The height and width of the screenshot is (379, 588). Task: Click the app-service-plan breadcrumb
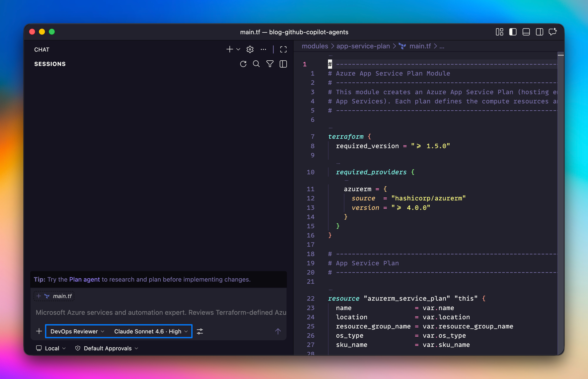[x=363, y=46]
